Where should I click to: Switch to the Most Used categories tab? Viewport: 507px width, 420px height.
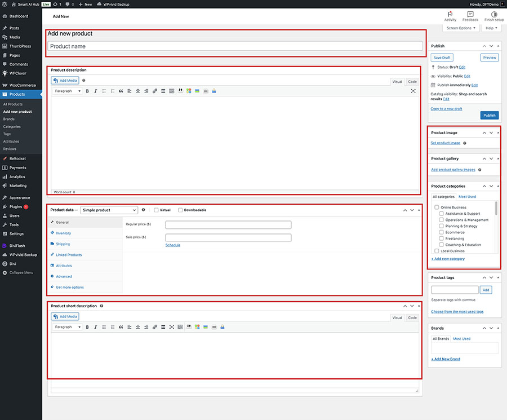467,197
